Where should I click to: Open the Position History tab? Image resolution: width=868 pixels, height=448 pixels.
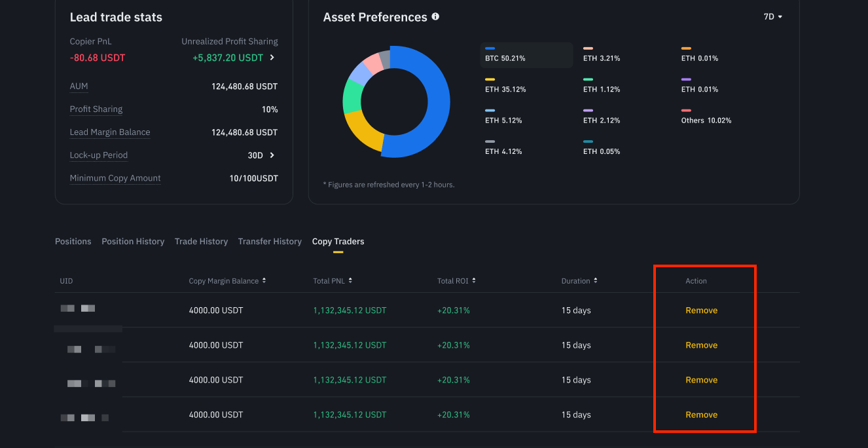coord(133,242)
